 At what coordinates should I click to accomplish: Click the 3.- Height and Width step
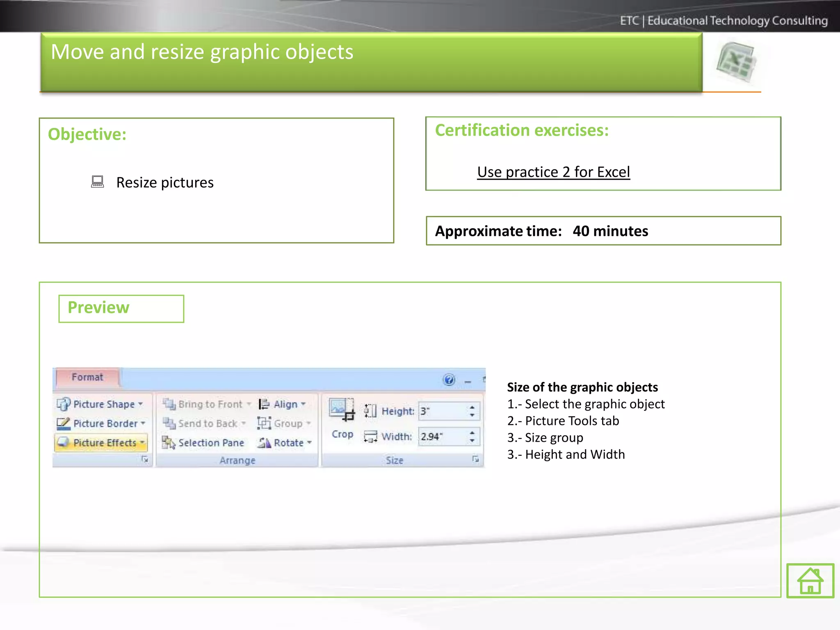click(566, 454)
